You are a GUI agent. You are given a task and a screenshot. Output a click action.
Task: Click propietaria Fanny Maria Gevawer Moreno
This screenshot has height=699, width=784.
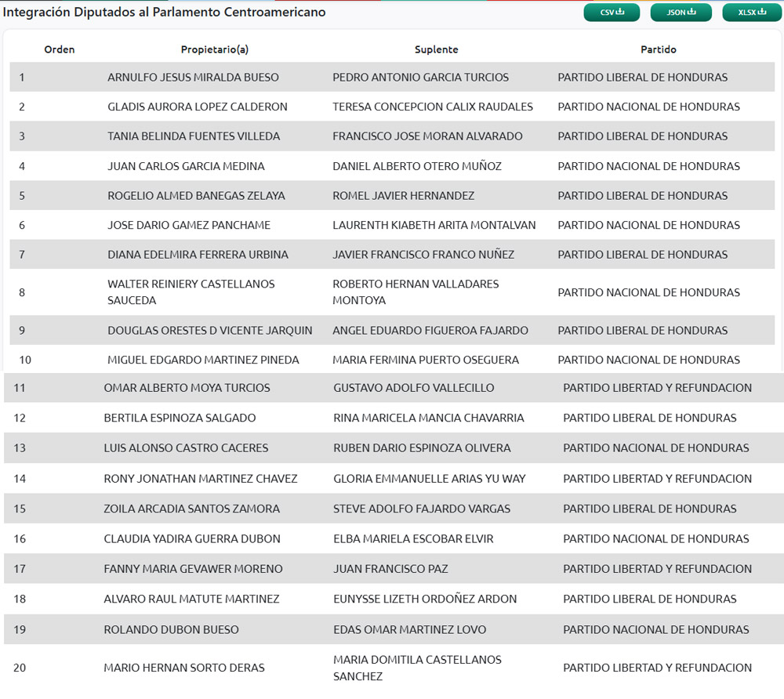click(x=193, y=569)
